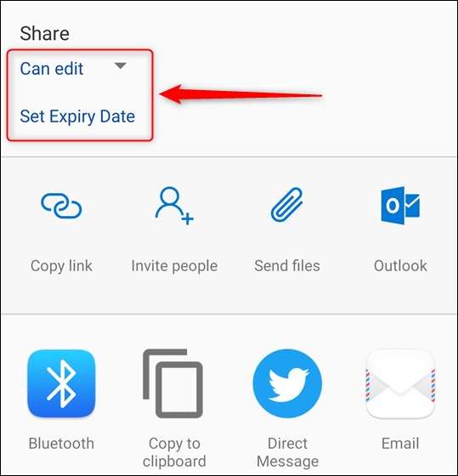Tap the Bluetooth label text
Image resolution: width=458 pixels, height=476 pixels.
[61, 443]
